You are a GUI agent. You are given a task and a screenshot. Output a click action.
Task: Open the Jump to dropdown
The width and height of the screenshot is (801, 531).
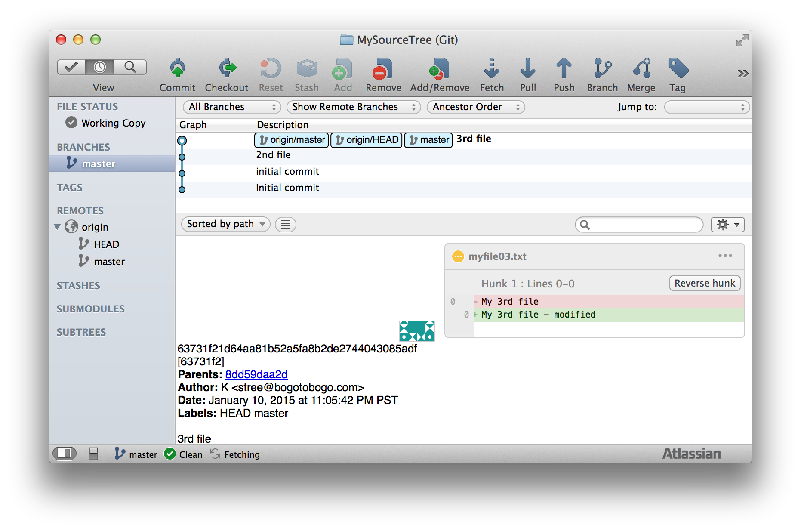coord(706,107)
